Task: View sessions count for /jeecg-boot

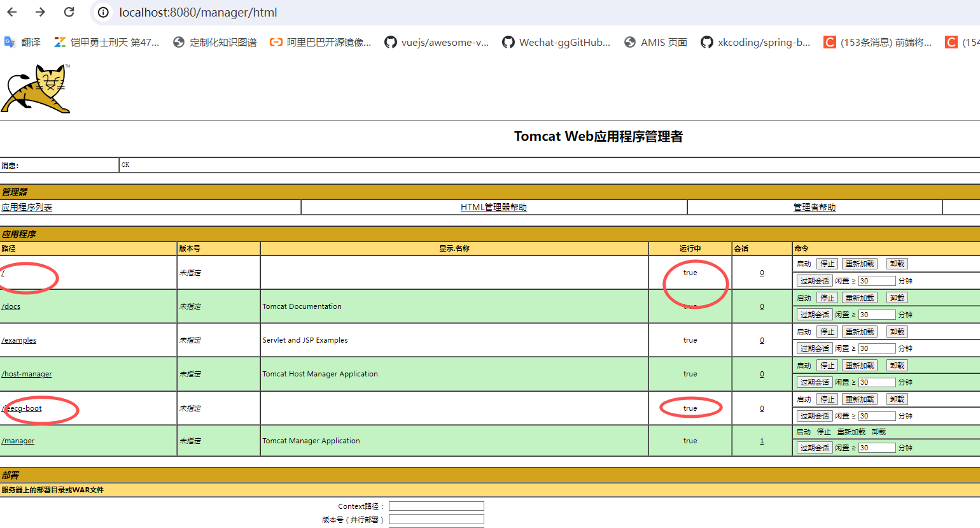Action: pos(762,408)
